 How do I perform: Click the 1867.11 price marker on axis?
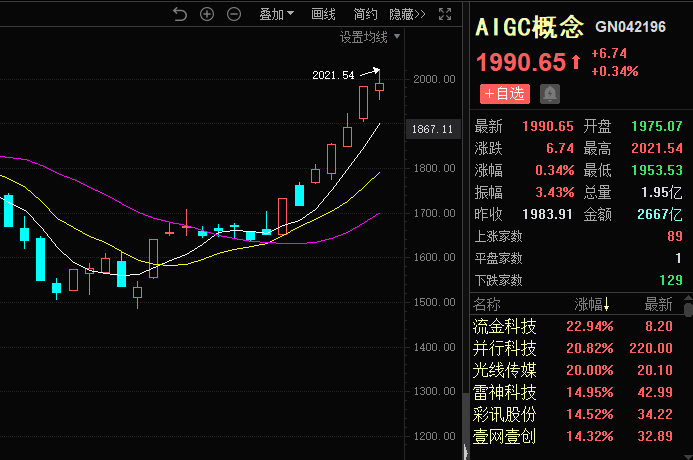pyautogui.click(x=432, y=129)
